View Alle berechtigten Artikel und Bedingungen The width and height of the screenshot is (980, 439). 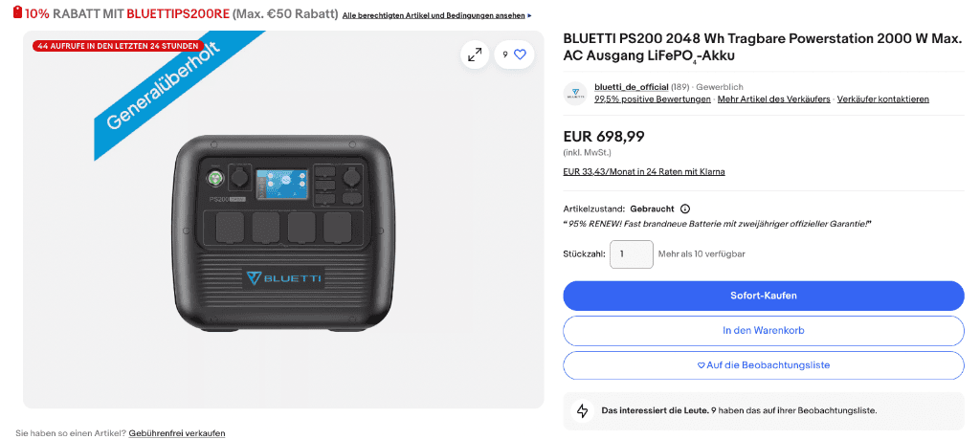[434, 15]
